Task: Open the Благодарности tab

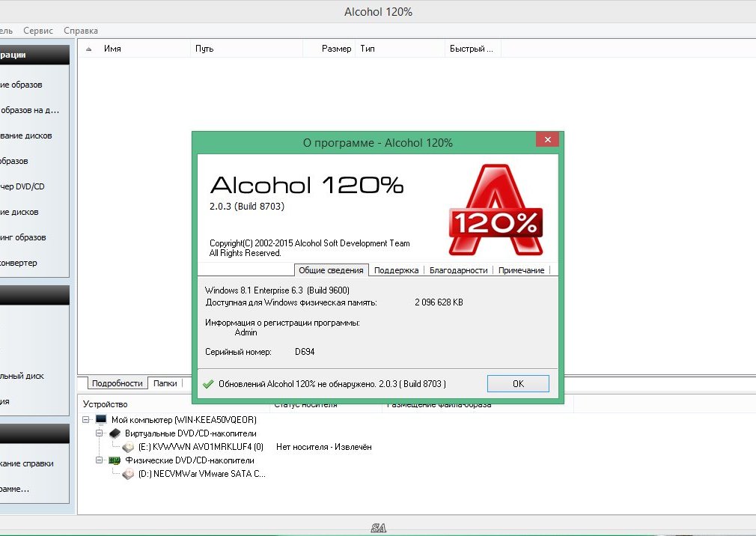Action: (459, 270)
